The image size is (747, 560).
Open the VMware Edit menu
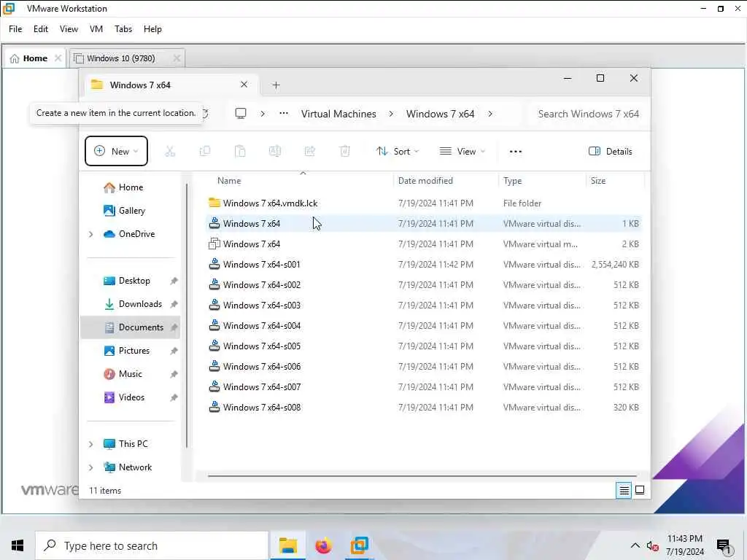click(x=41, y=29)
